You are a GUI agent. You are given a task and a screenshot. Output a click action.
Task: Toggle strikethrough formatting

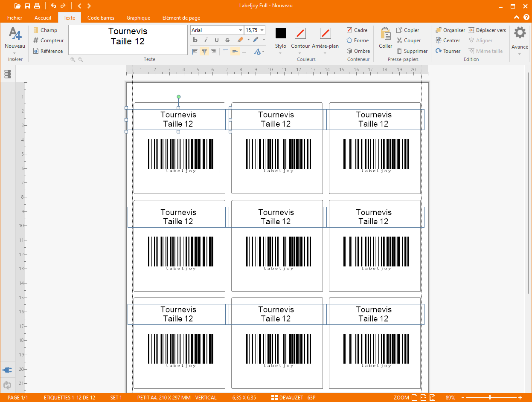coord(227,40)
